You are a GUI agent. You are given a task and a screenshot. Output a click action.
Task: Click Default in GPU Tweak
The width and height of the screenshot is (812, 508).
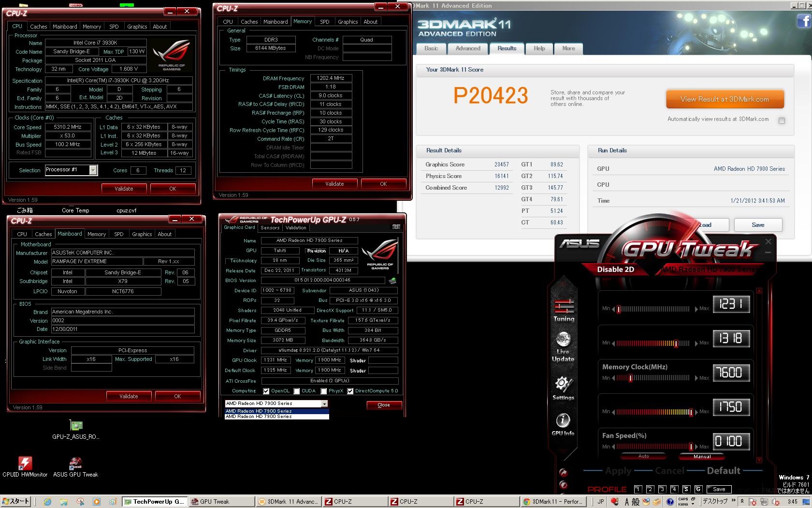(723, 471)
